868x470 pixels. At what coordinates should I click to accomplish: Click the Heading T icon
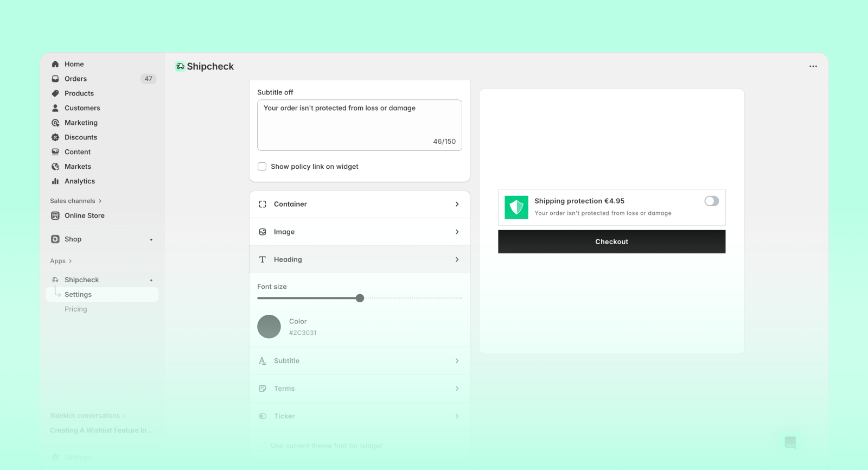pos(263,259)
